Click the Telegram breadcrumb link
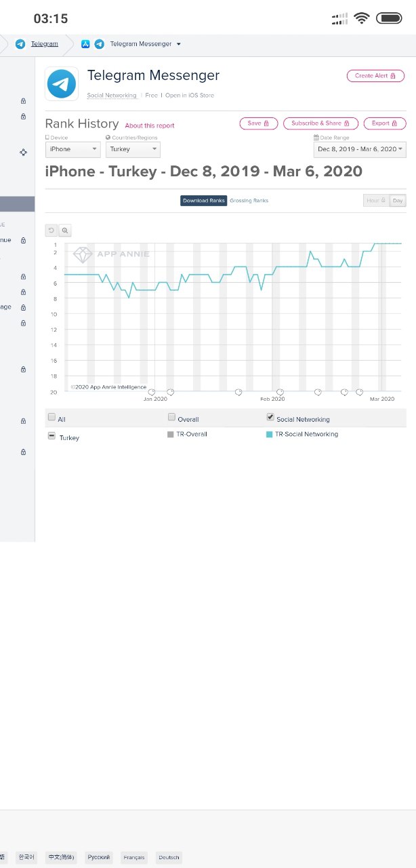The height and width of the screenshot is (868, 416). 45,44
